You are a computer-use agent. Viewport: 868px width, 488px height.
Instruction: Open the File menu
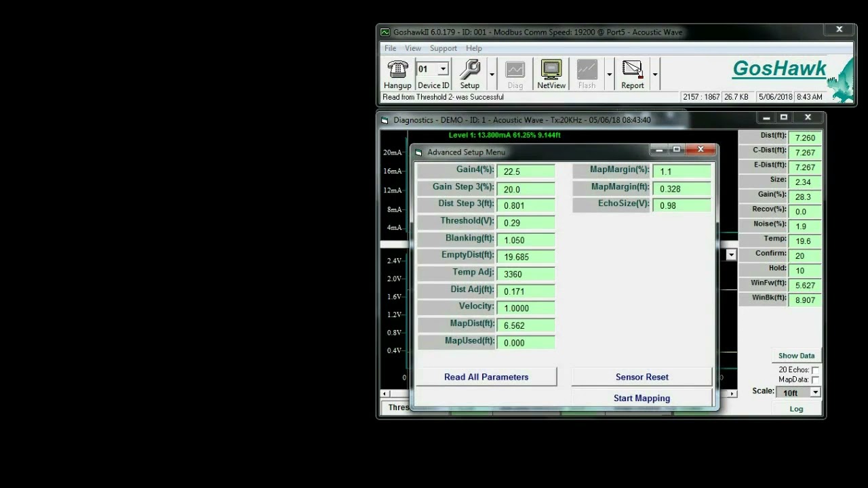[x=391, y=48]
